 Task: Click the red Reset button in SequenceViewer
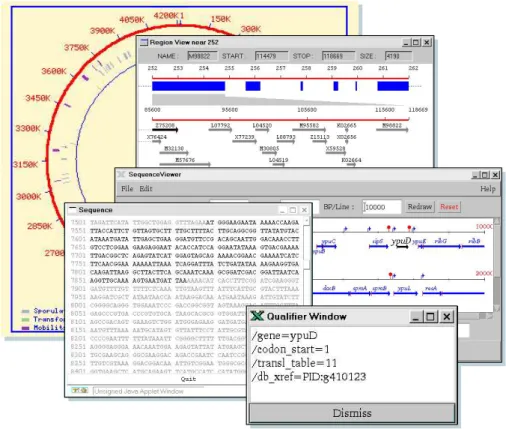coord(449,207)
